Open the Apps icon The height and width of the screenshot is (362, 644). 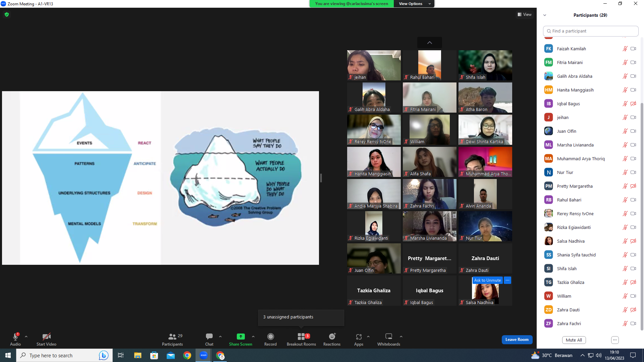tap(359, 337)
